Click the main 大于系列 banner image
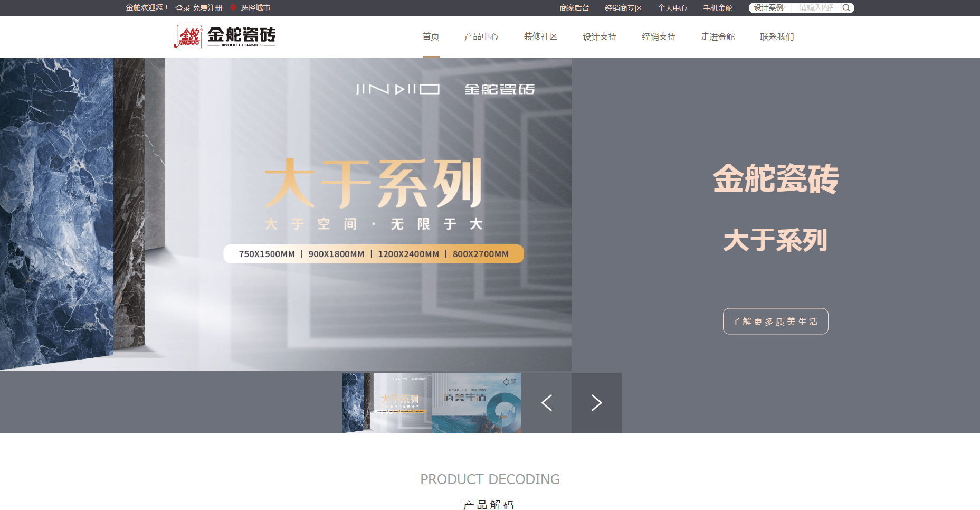The image size is (980, 510). click(286, 214)
